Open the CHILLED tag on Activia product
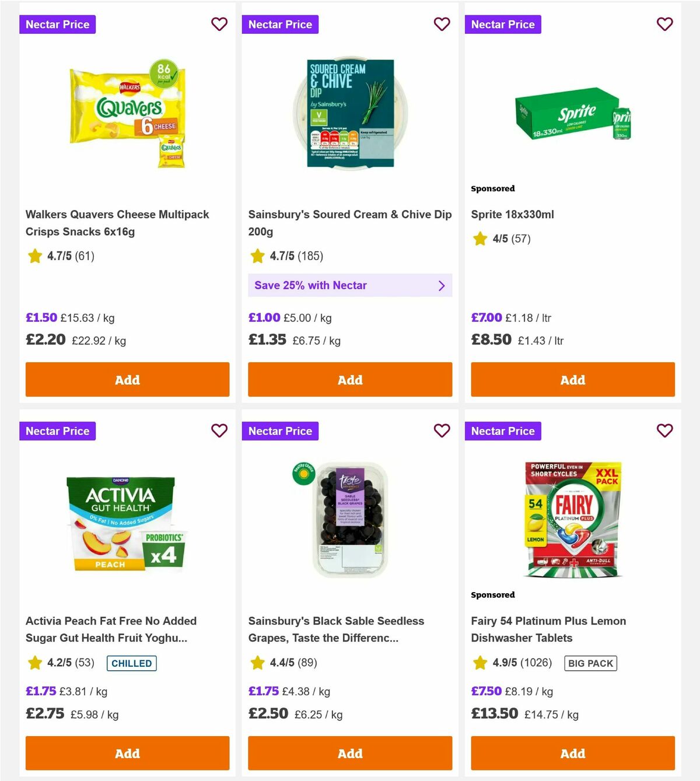 click(131, 663)
